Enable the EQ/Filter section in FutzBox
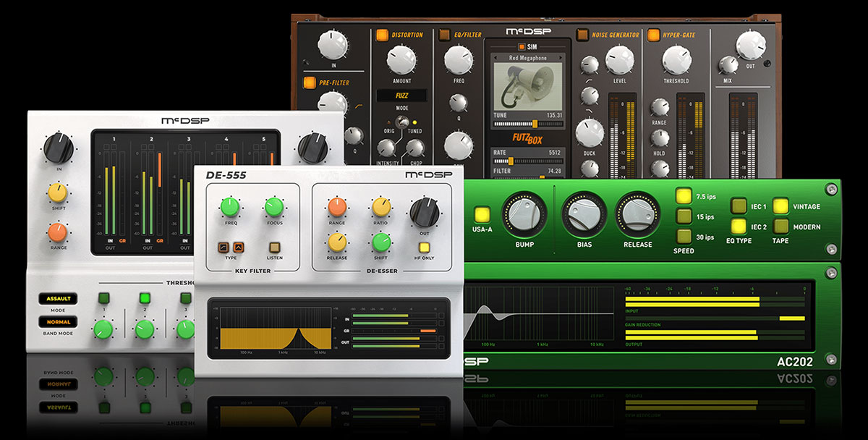This screenshot has width=868, height=440. (x=445, y=34)
